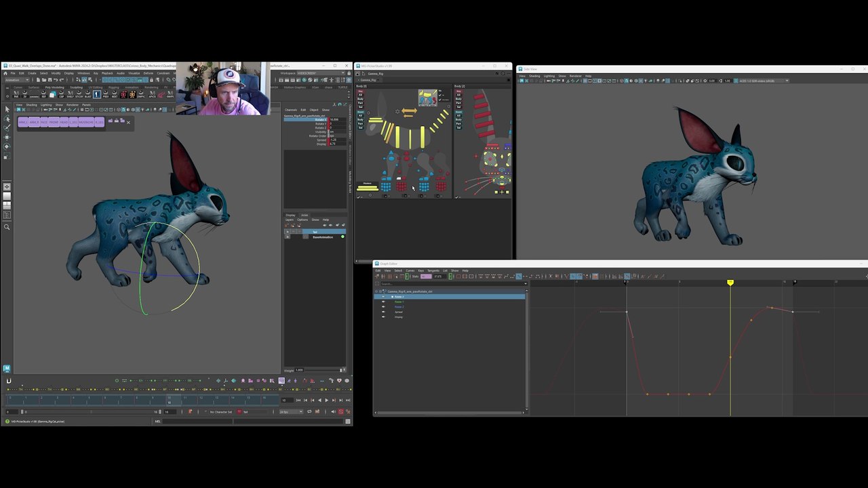Image resolution: width=868 pixels, height=488 pixels.
Task: Close the selection set bar with X
Action: point(128,123)
